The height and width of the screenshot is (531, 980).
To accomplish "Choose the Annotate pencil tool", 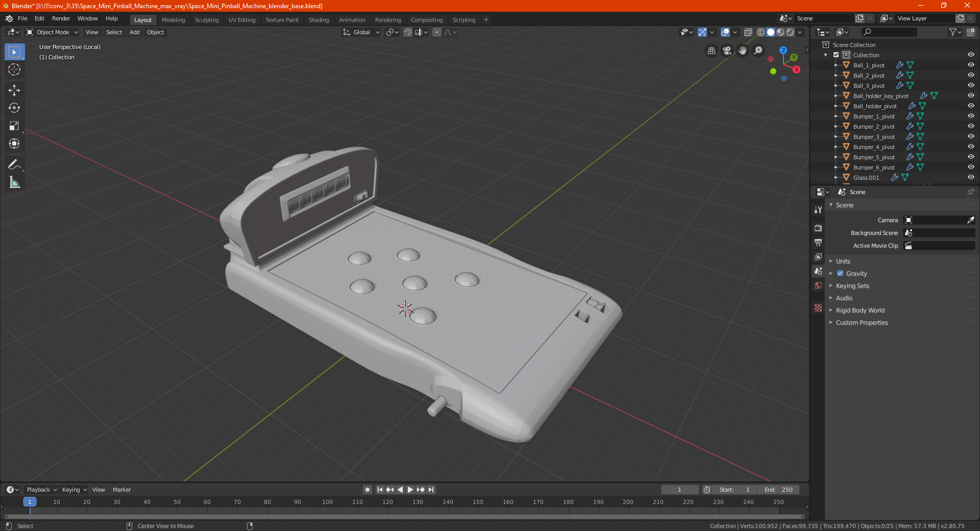I will tap(14, 164).
